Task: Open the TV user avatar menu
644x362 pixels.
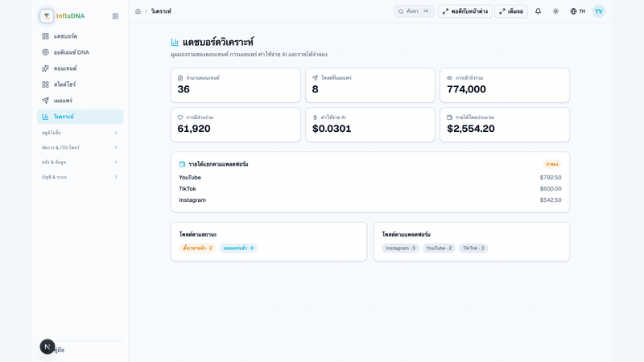Action: click(x=599, y=11)
